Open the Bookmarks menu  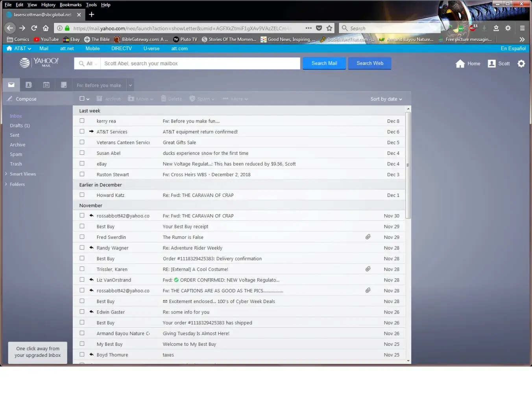(70, 5)
